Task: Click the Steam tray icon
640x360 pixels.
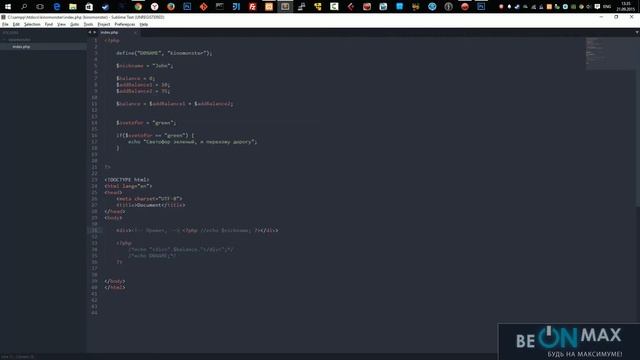Action: 517,7
